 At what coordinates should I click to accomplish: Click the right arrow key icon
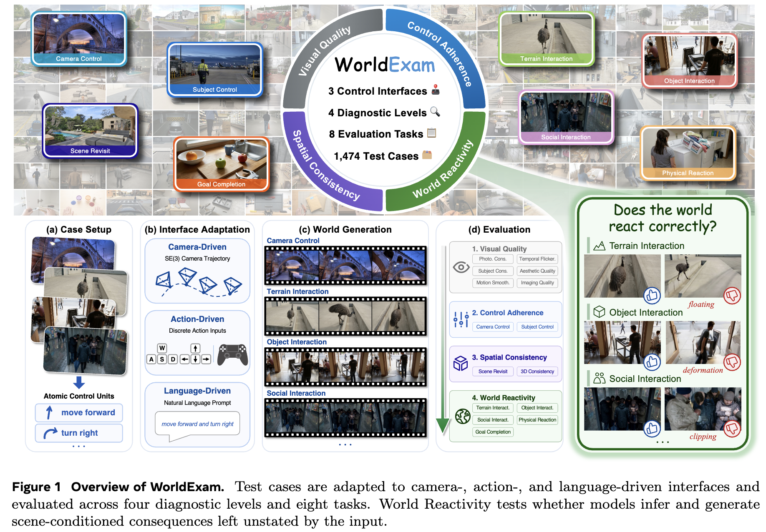pyautogui.click(x=206, y=359)
